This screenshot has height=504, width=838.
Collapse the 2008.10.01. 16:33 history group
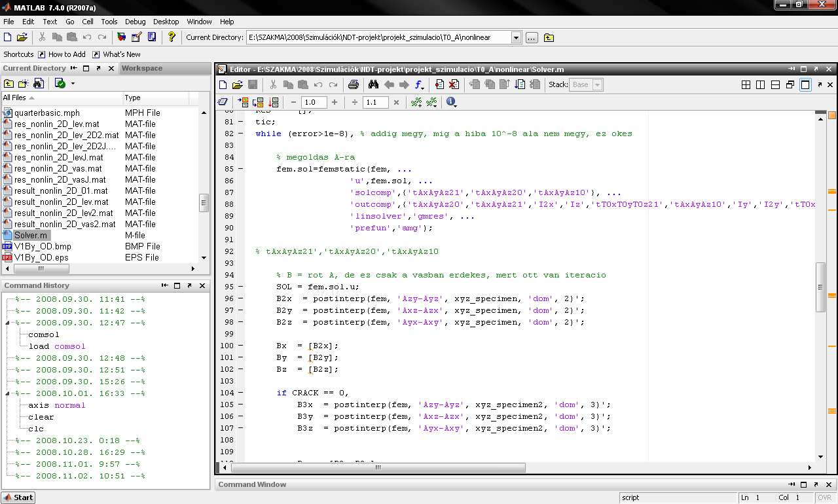coord(7,393)
